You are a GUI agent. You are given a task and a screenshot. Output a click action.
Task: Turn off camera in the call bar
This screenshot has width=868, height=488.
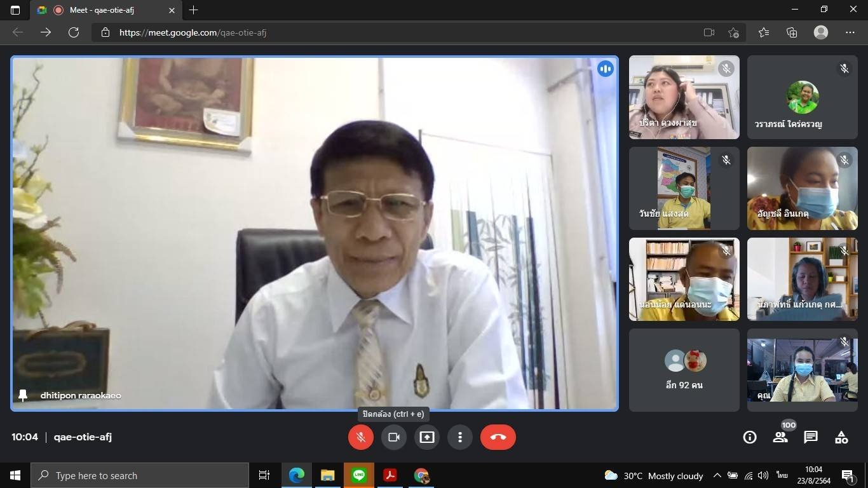(x=393, y=437)
